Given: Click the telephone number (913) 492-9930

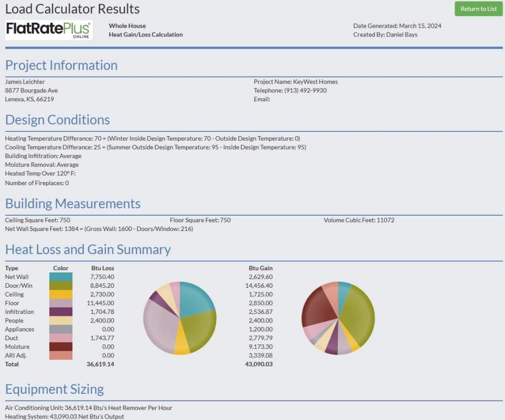Looking at the screenshot, I should (305, 90).
